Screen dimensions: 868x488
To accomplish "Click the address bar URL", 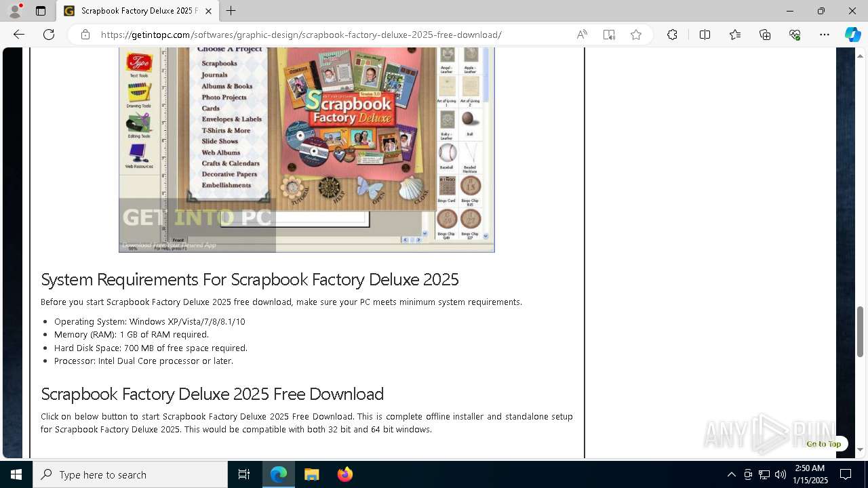I will click(x=301, y=35).
